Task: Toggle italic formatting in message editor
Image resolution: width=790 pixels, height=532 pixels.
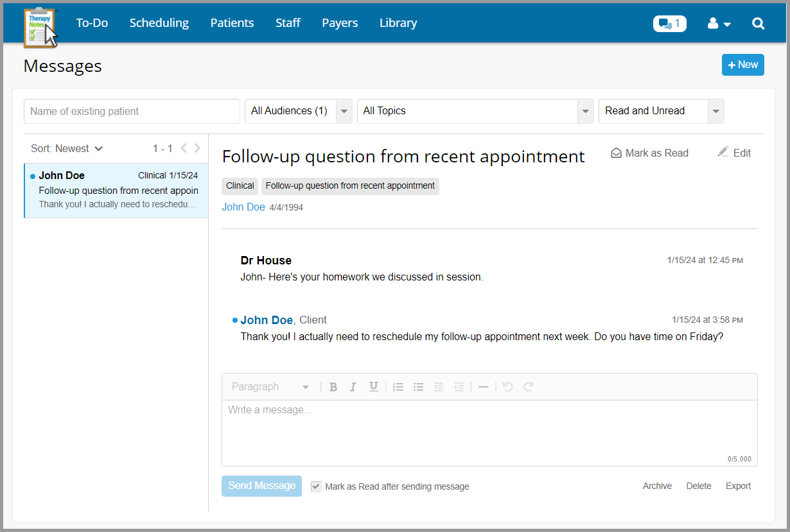Action: (x=353, y=387)
